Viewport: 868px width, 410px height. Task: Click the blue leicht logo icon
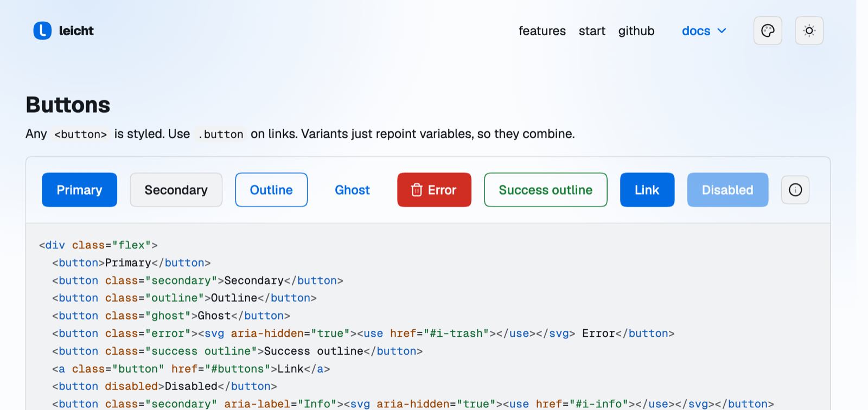[42, 31]
